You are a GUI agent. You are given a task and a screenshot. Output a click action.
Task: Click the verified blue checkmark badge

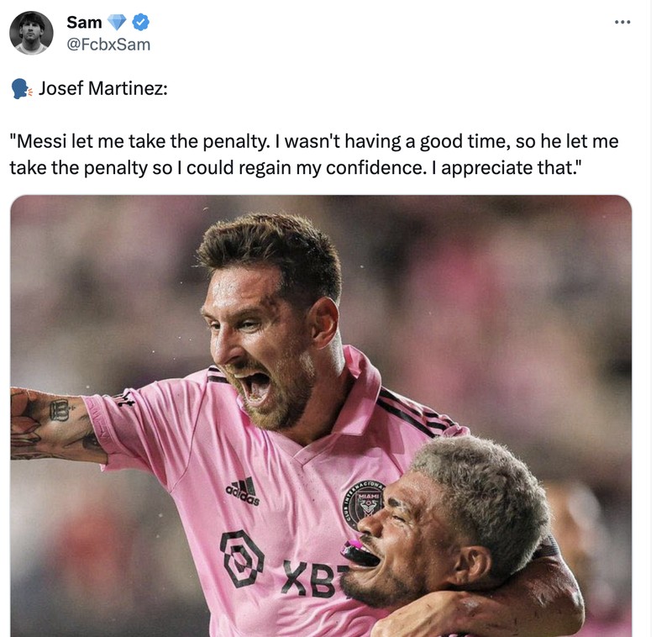click(139, 24)
